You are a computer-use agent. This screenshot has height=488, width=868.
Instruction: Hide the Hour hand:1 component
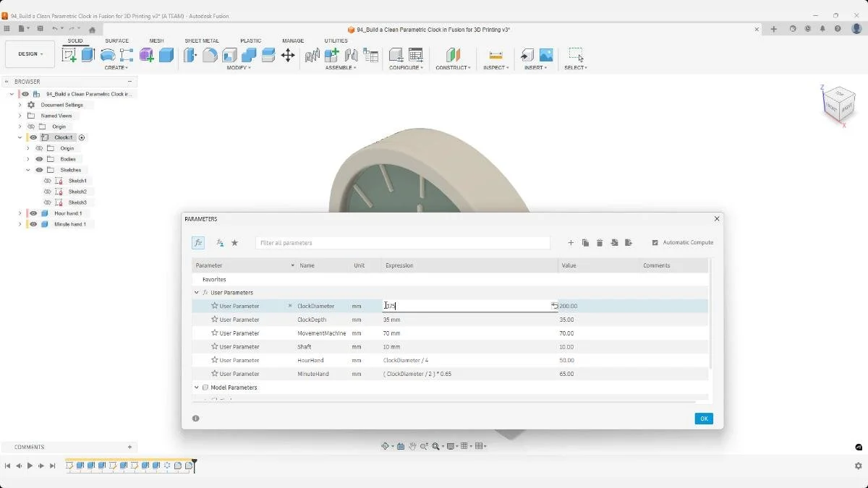(x=33, y=213)
